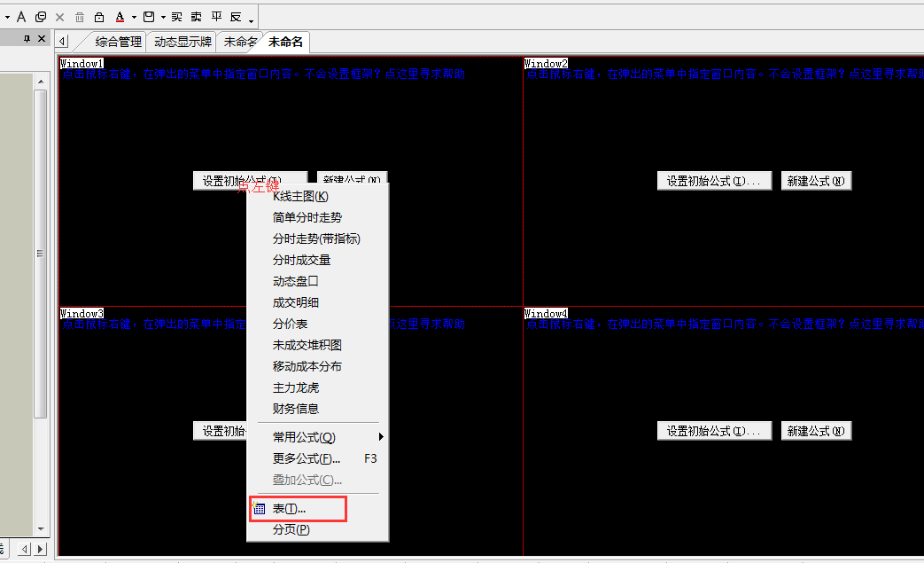Select the text A tool in toolbar

pyautogui.click(x=21, y=17)
